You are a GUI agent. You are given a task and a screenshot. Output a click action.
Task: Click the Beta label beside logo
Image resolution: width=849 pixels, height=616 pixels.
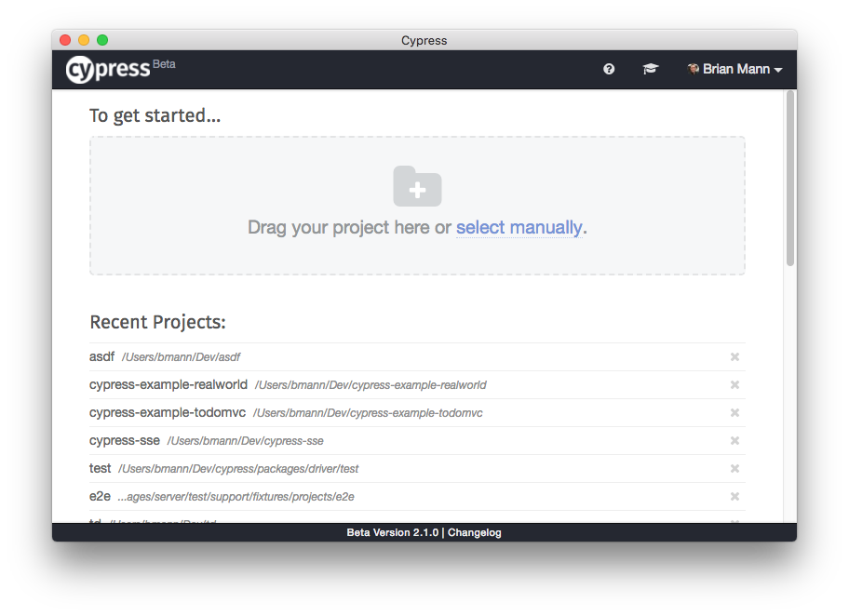coord(164,64)
